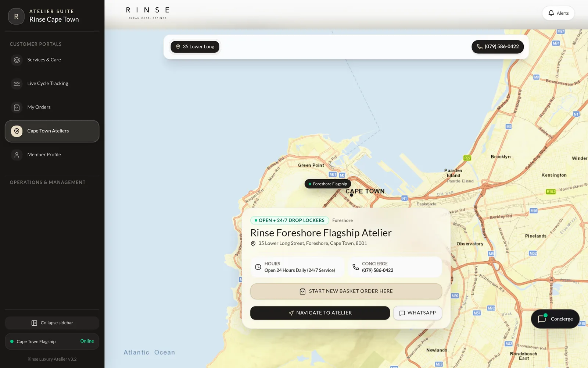Viewport: 588px width, 368px height.
Task: Click the clock icon in Hours box
Action: tap(258, 267)
